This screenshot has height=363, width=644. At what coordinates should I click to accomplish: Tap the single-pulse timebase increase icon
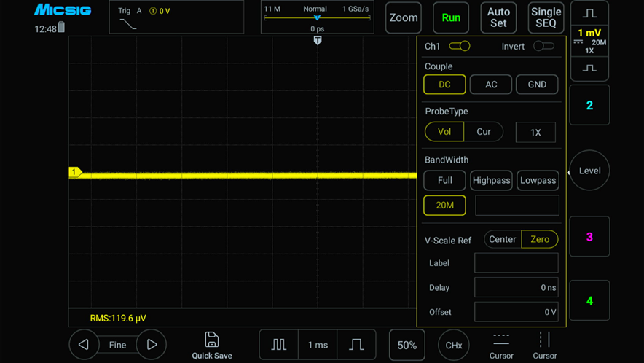(356, 345)
